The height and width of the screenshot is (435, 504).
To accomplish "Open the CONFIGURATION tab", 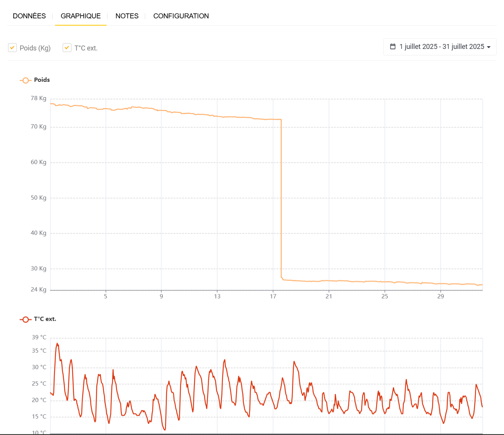I will (181, 16).
